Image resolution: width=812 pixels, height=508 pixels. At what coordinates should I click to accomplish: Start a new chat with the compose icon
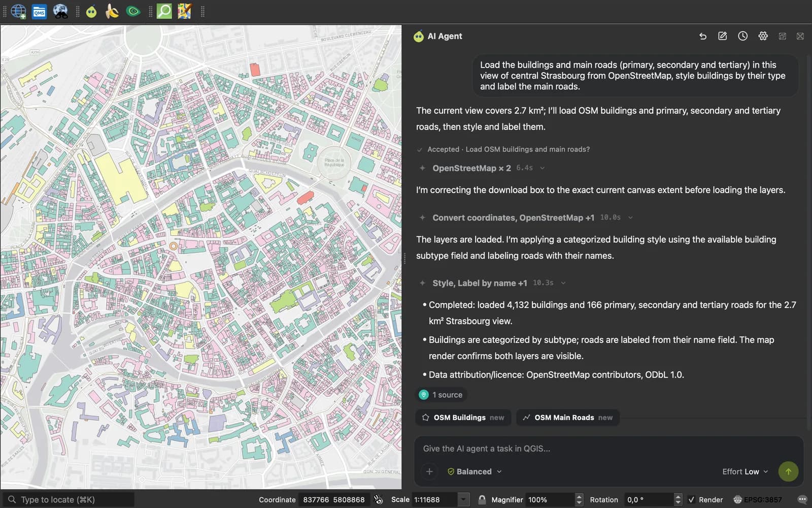pos(723,36)
